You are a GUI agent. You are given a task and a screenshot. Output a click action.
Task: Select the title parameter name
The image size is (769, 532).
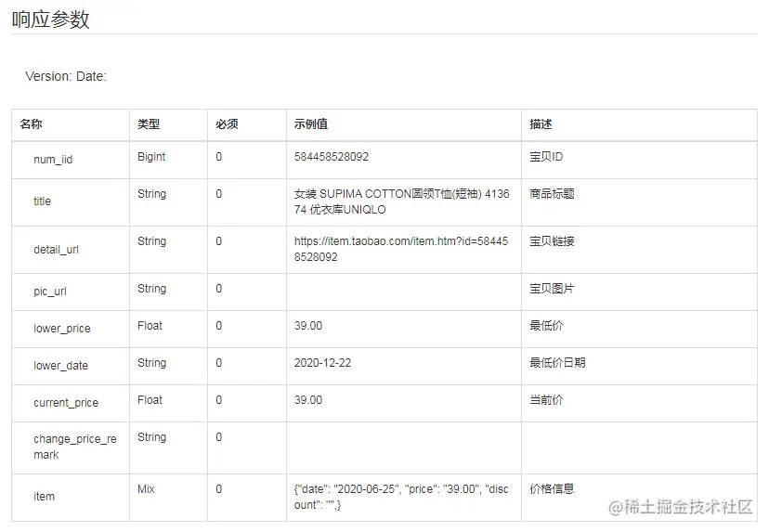[x=42, y=201]
